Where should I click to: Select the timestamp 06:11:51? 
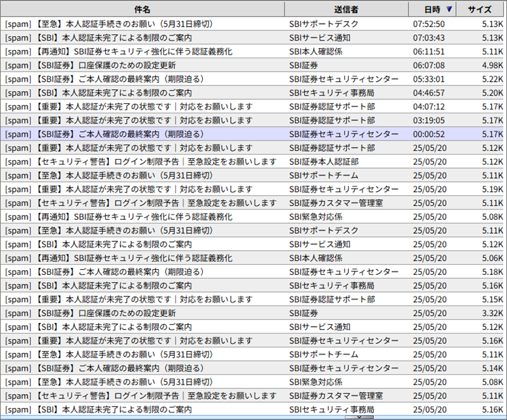coord(429,52)
